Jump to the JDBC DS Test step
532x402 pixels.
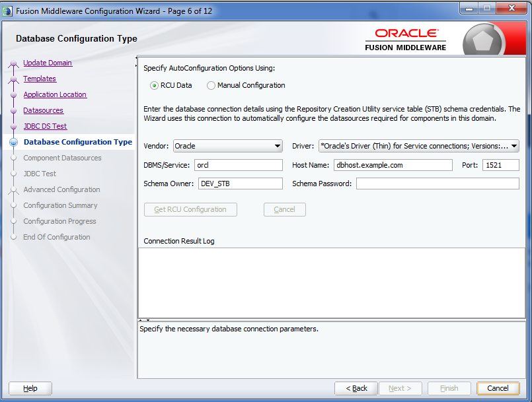click(x=45, y=126)
